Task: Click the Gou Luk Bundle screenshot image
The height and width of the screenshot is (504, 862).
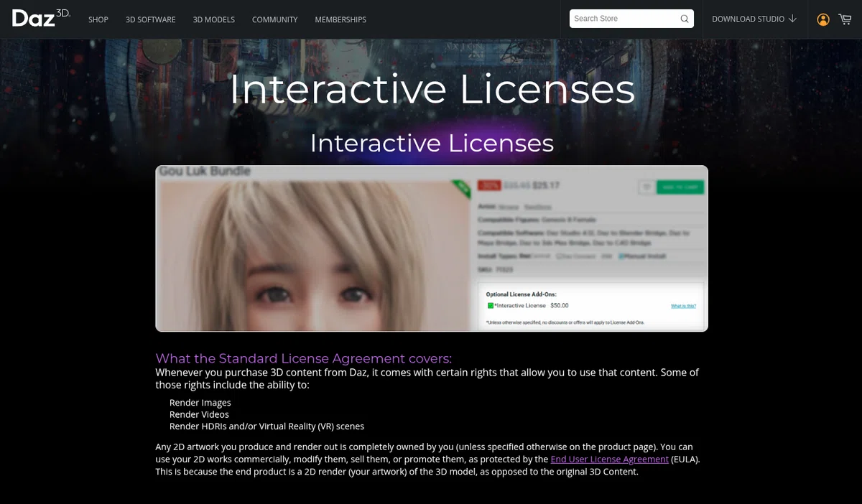Action: pos(432,248)
